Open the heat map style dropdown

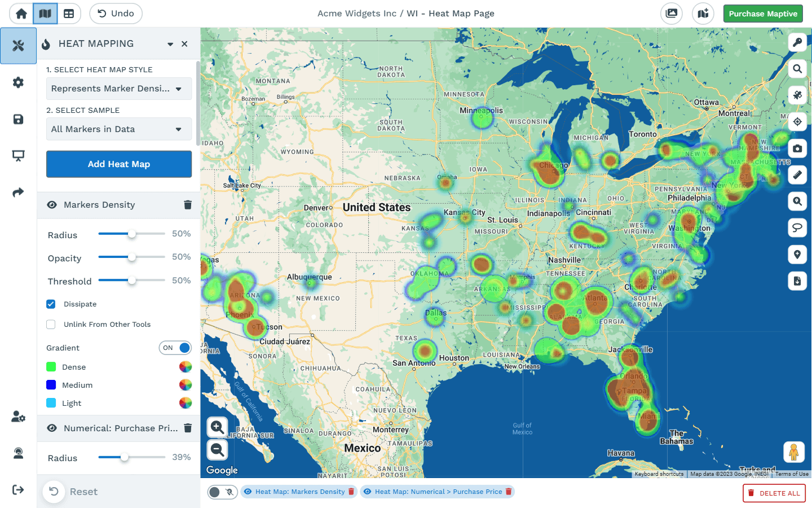pyautogui.click(x=118, y=89)
